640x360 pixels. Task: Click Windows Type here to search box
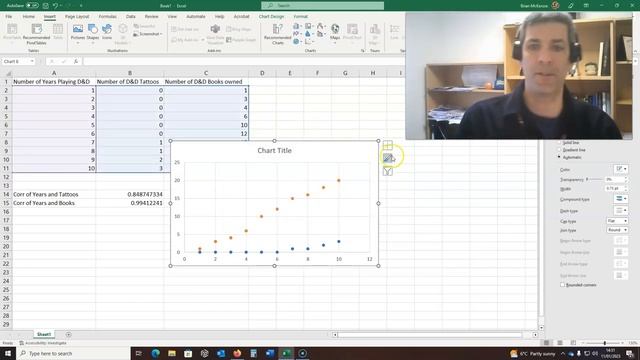[73, 353]
